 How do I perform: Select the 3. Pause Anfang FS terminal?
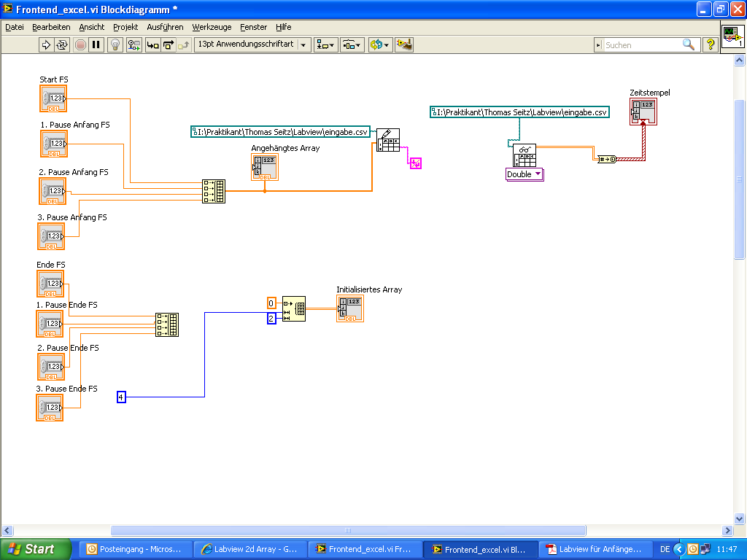pyautogui.click(x=51, y=236)
